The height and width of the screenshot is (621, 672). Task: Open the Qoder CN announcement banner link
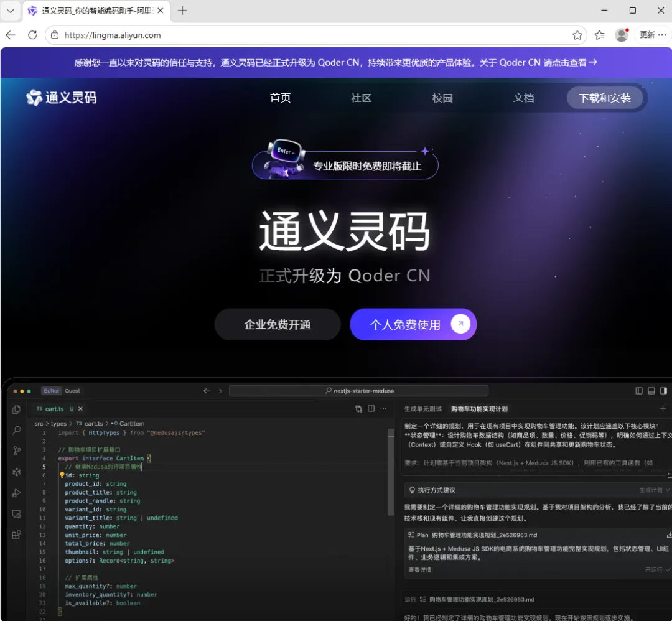(x=335, y=63)
